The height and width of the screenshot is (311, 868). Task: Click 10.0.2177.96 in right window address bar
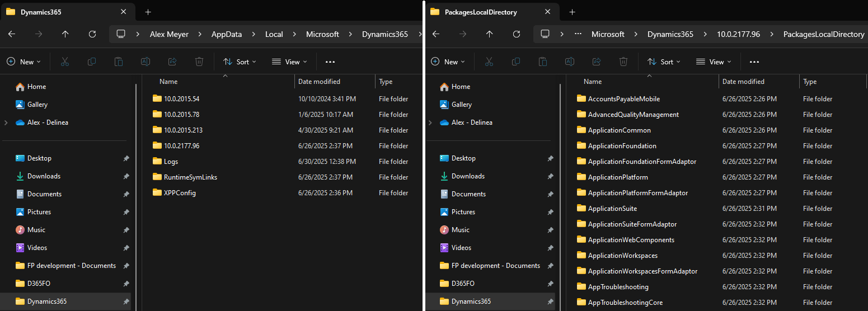[738, 34]
